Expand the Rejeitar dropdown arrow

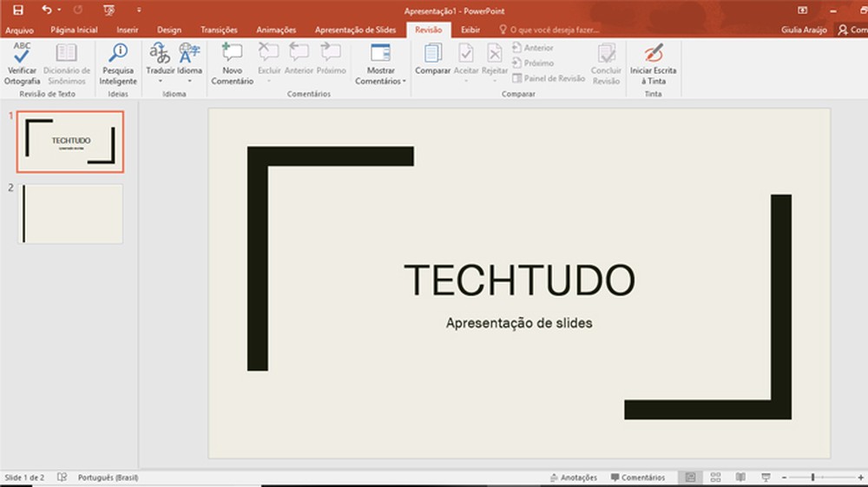click(x=495, y=82)
